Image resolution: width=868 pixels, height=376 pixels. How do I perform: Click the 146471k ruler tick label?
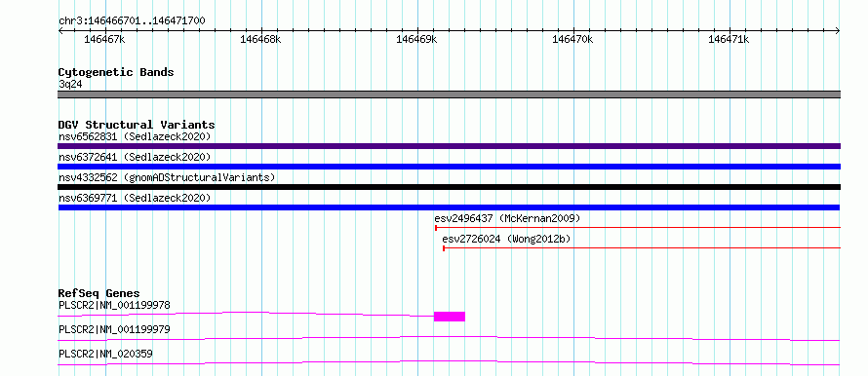pos(730,39)
